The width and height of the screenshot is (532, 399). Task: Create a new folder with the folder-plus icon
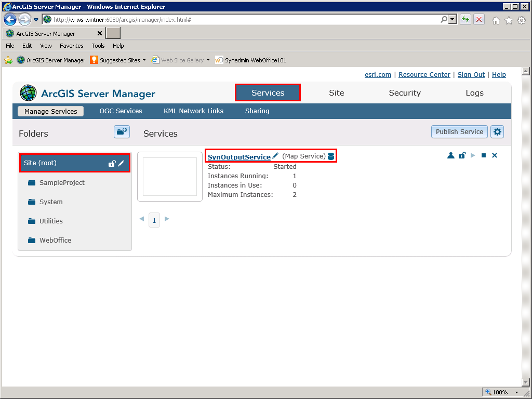tap(122, 131)
